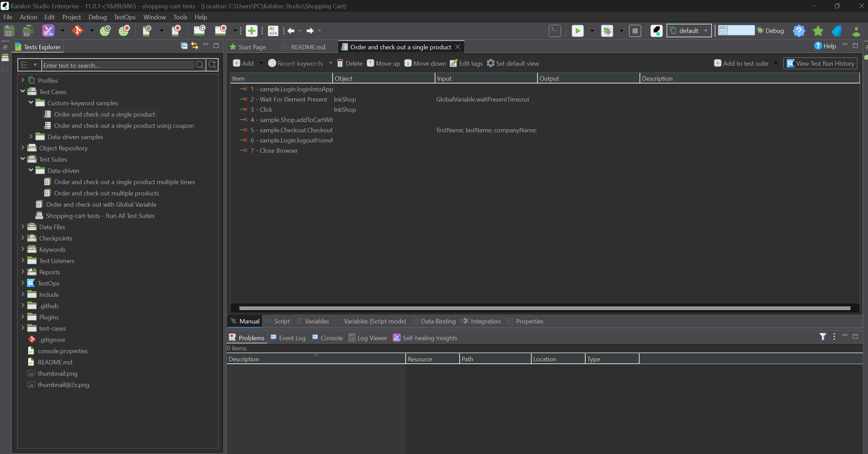Expand the Reports tree node
The image size is (868, 454).
coord(23,272)
